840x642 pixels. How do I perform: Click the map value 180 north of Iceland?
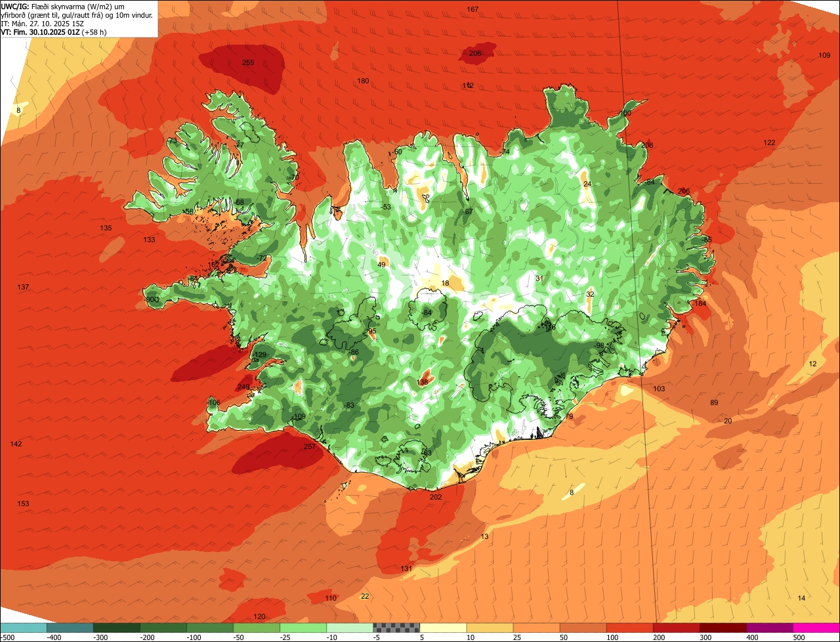coord(363,81)
